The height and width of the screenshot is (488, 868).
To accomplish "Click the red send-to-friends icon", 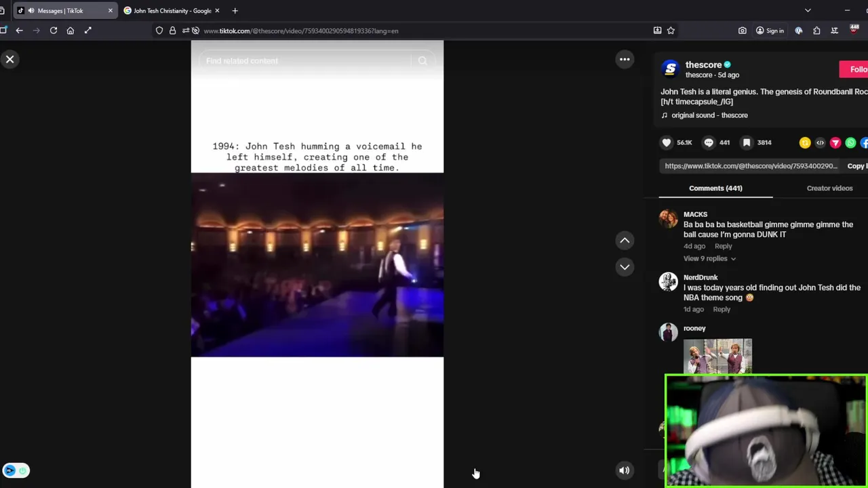I will tap(835, 142).
